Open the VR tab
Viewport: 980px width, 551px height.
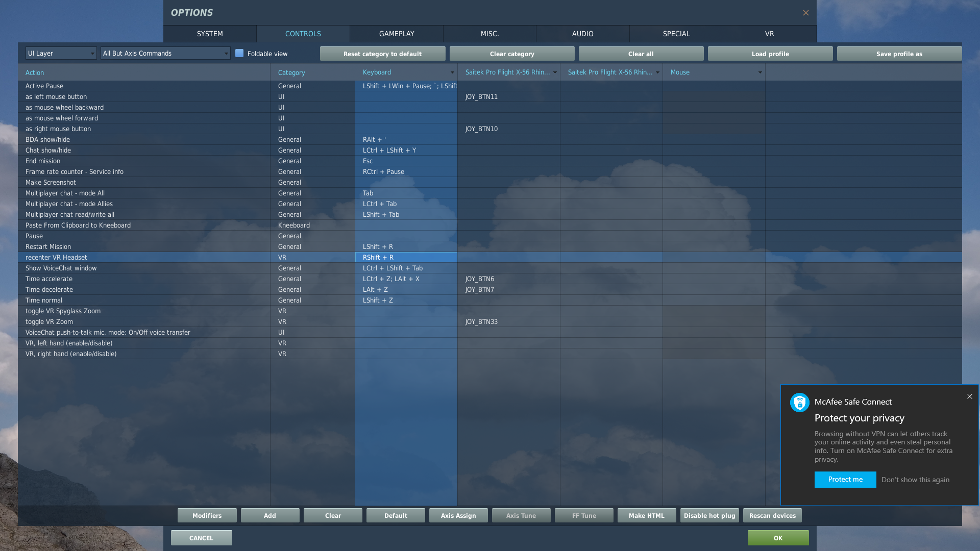pyautogui.click(x=769, y=34)
